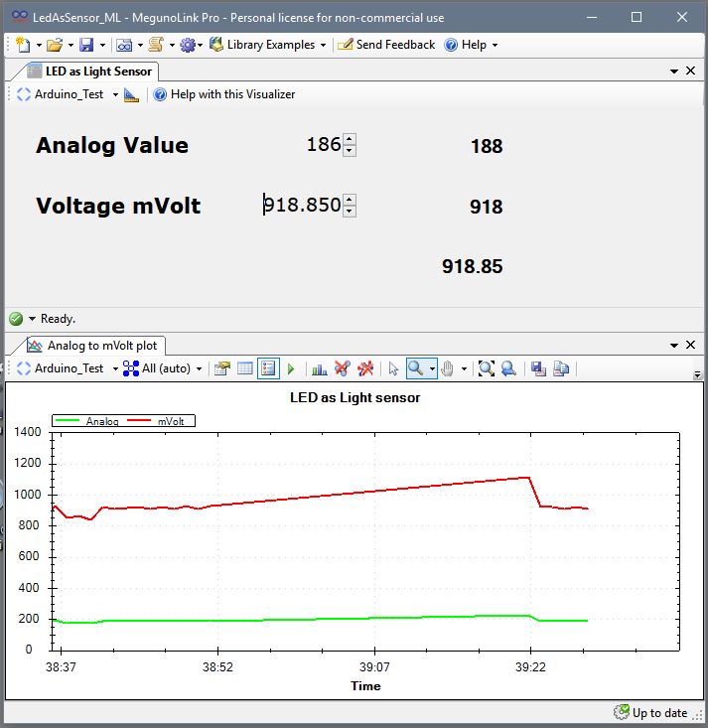Decrement the Voltage mVolt spinner
Image resolution: width=708 pixels, height=728 pixels.
tap(350, 211)
